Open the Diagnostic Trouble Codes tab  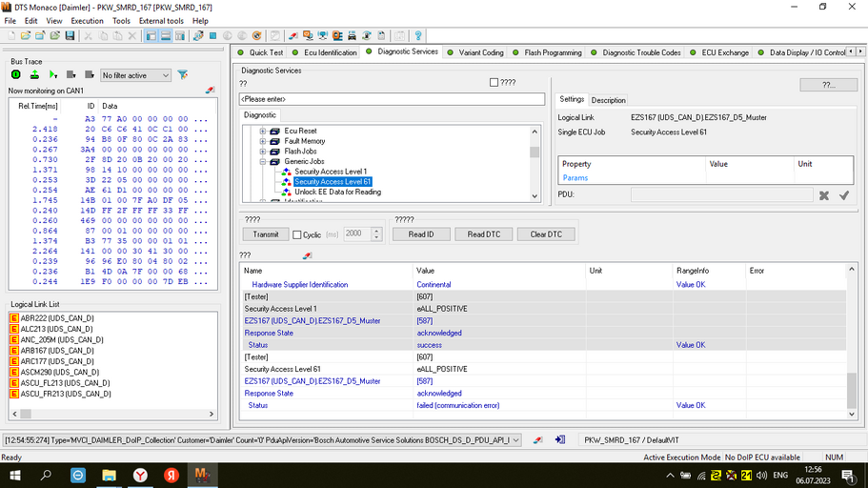pyautogui.click(x=636, y=52)
